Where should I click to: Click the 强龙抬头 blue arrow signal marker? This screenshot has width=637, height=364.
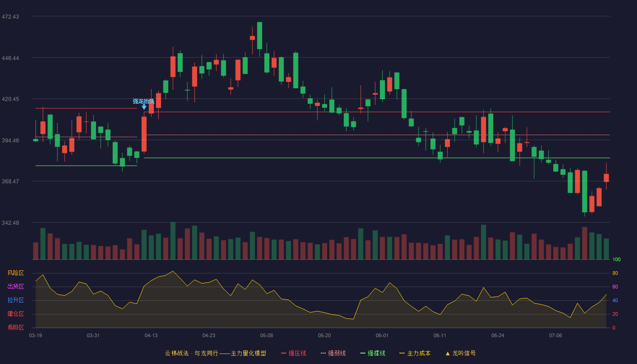click(144, 107)
